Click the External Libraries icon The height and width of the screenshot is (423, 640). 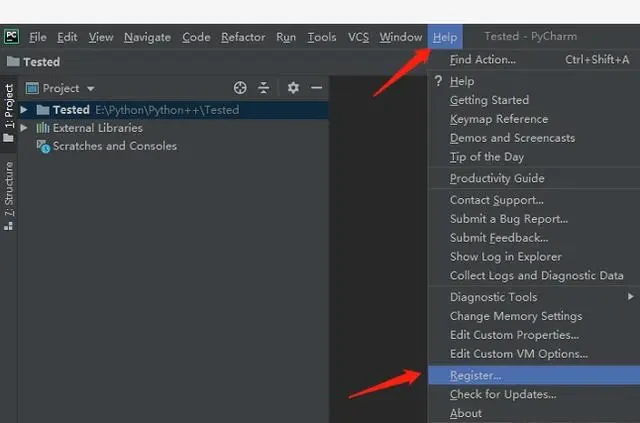pyautogui.click(x=43, y=128)
